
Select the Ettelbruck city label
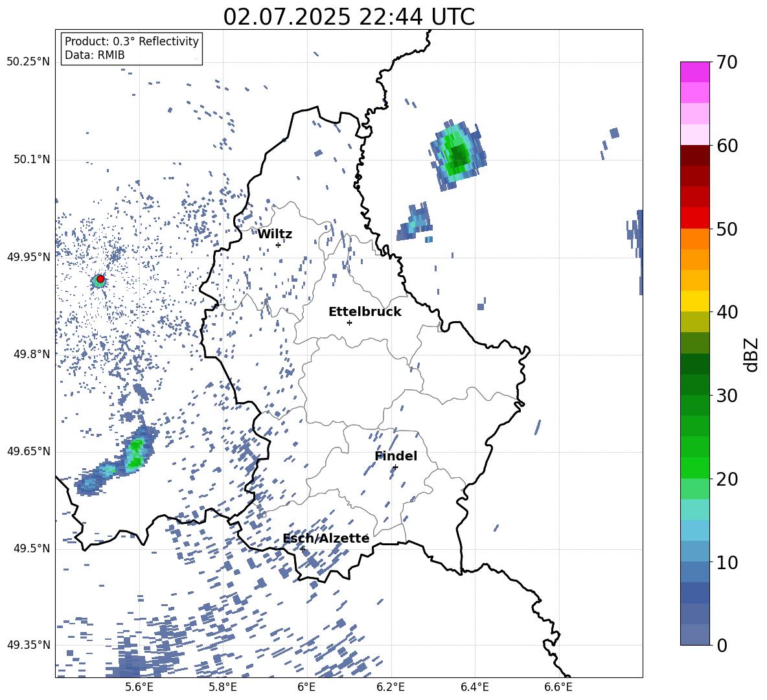click(x=365, y=312)
